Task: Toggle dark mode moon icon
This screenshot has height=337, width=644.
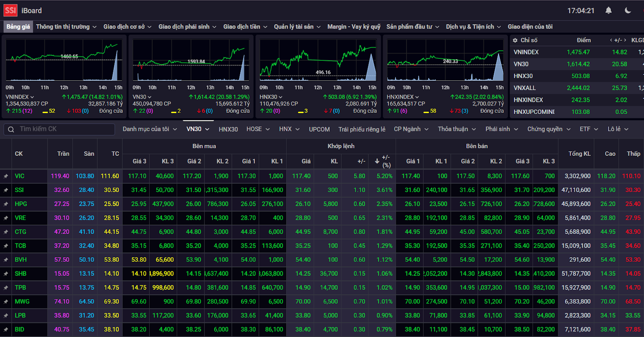Action: (628, 10)
